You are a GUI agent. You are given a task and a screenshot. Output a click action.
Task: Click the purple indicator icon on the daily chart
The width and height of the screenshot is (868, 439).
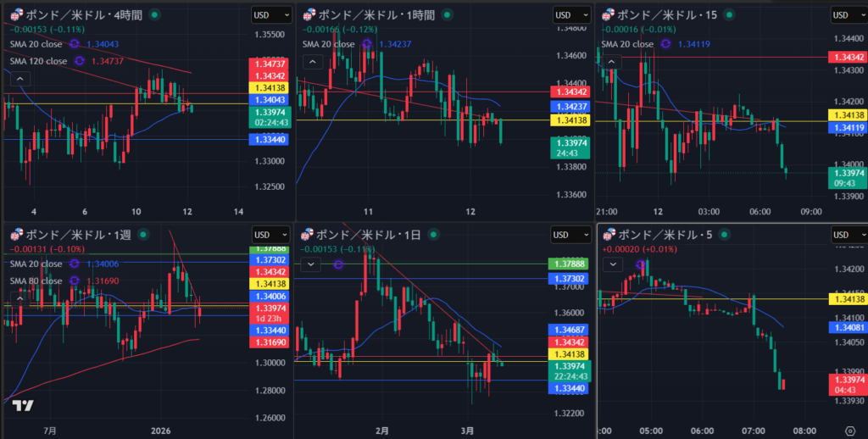[x=338, y=264]
